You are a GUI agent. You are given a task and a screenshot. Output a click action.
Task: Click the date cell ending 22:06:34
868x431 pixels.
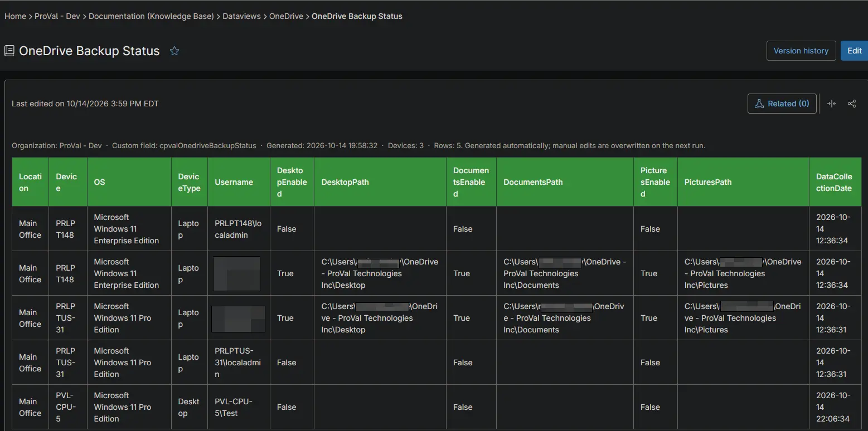[x=835, y=407]
